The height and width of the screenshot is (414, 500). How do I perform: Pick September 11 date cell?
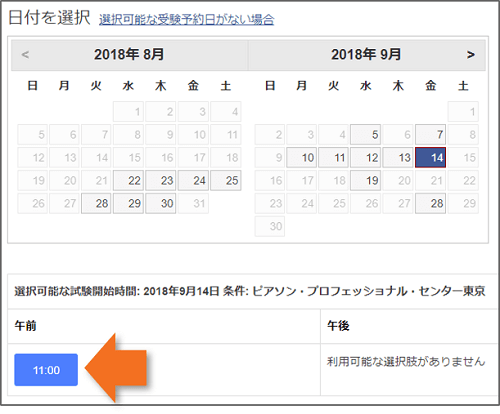point(333,157)
